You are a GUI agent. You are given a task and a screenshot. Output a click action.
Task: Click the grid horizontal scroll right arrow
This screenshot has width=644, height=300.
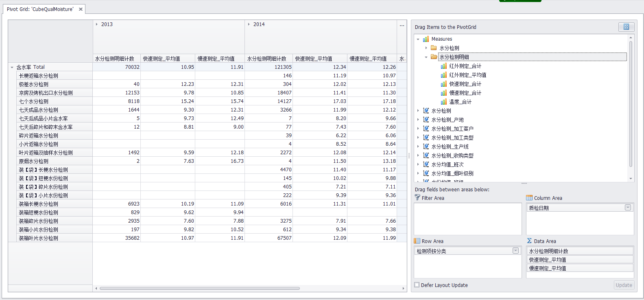click(x=403, y=288)
